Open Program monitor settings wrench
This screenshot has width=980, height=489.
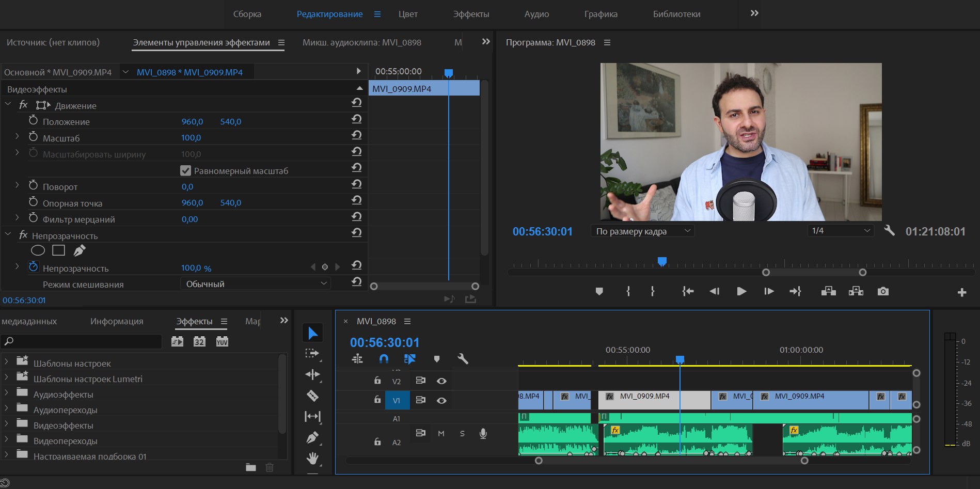click(x=889, y=230)
